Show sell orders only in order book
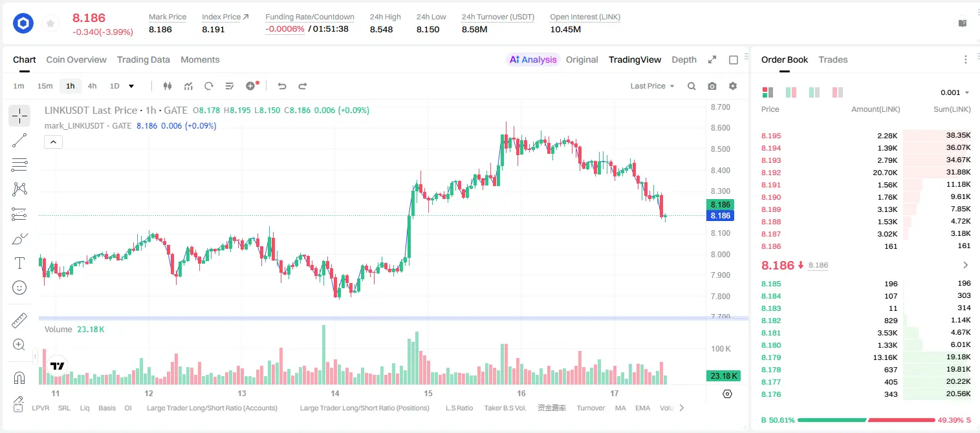The image size is (980, 433). point(837,92)
